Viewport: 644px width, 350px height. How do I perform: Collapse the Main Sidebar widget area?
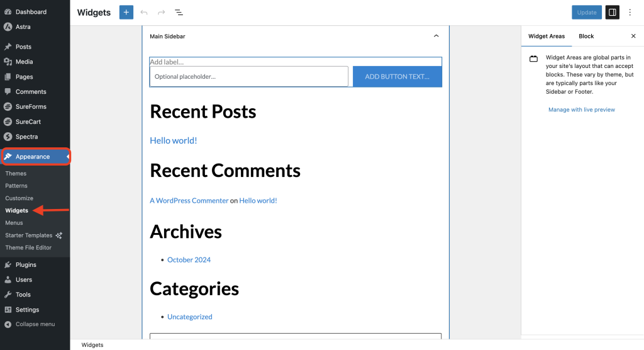click(x=436, y=37)
